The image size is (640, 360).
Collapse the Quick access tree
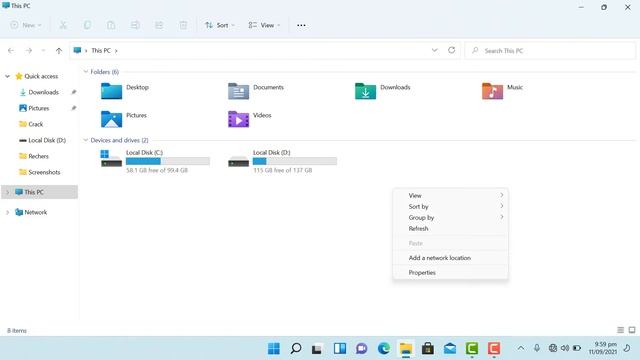7,76
